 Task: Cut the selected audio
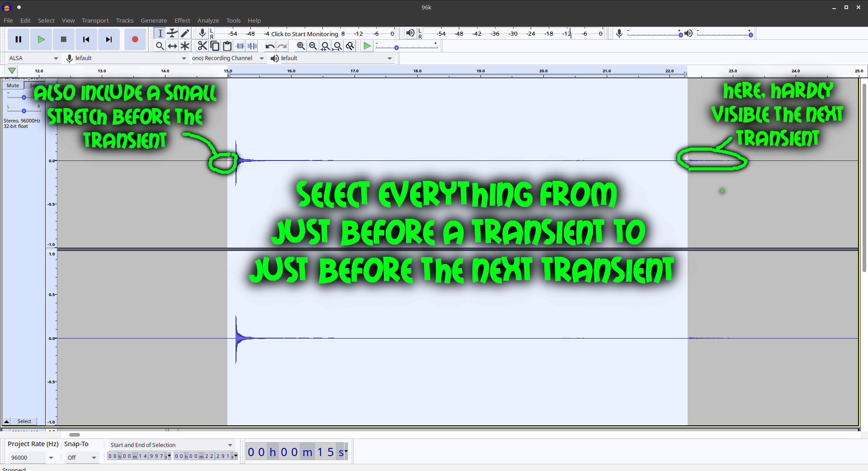coord(202,46)
